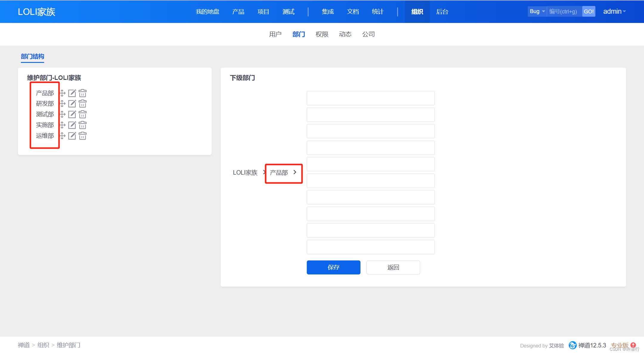
Task: Click the red upgrade arrow icon in footer
Action: [x=633, y=345]
